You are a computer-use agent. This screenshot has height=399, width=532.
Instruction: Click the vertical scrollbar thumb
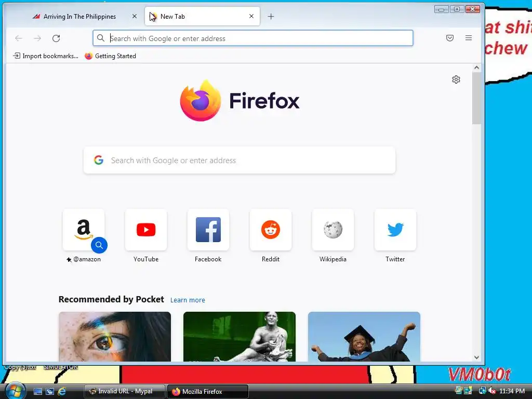pos(477,98)
